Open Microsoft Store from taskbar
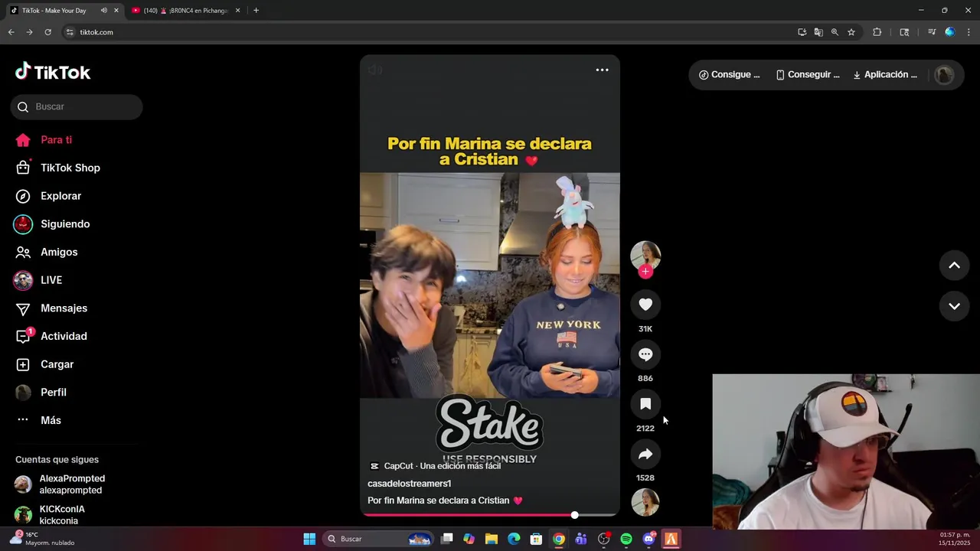The width and height of the screenshot is (980, 551). pos(537,539)
